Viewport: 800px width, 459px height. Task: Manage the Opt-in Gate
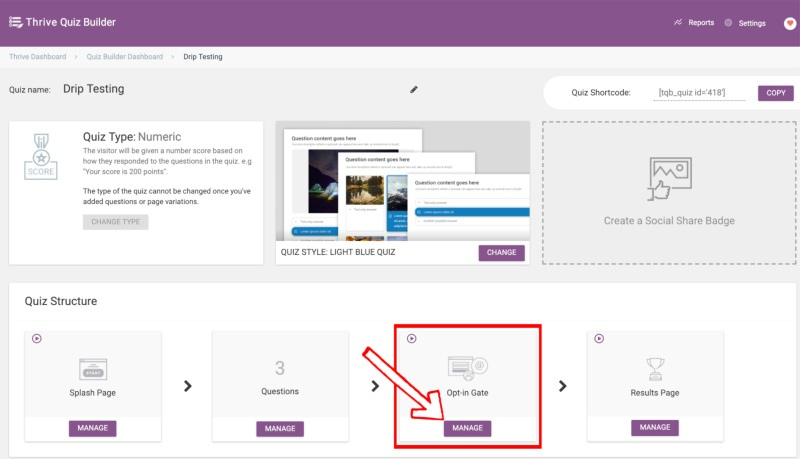467,428
